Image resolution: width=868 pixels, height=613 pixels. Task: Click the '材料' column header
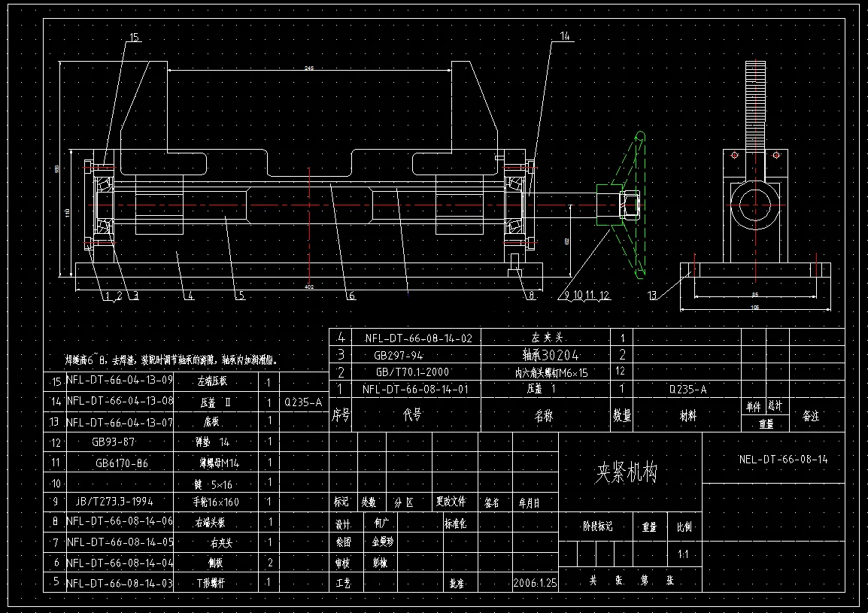click(688, 416)
